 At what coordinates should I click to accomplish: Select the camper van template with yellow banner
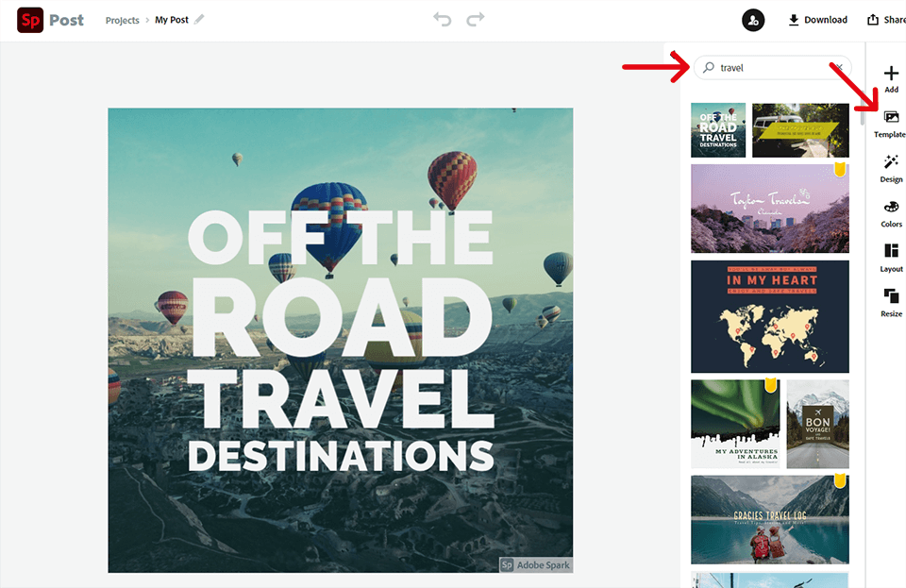(800, 130)
